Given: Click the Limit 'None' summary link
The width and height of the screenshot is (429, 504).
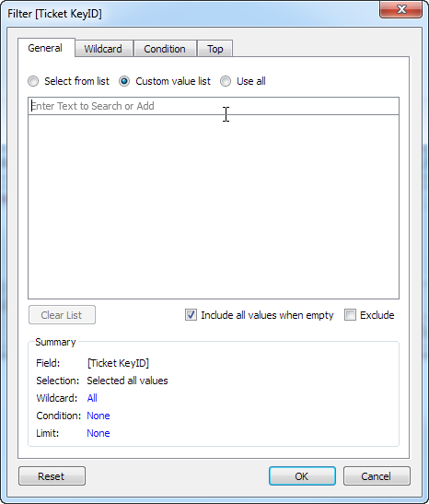Looking at the screenshot, I should click(x=99, y=433).
